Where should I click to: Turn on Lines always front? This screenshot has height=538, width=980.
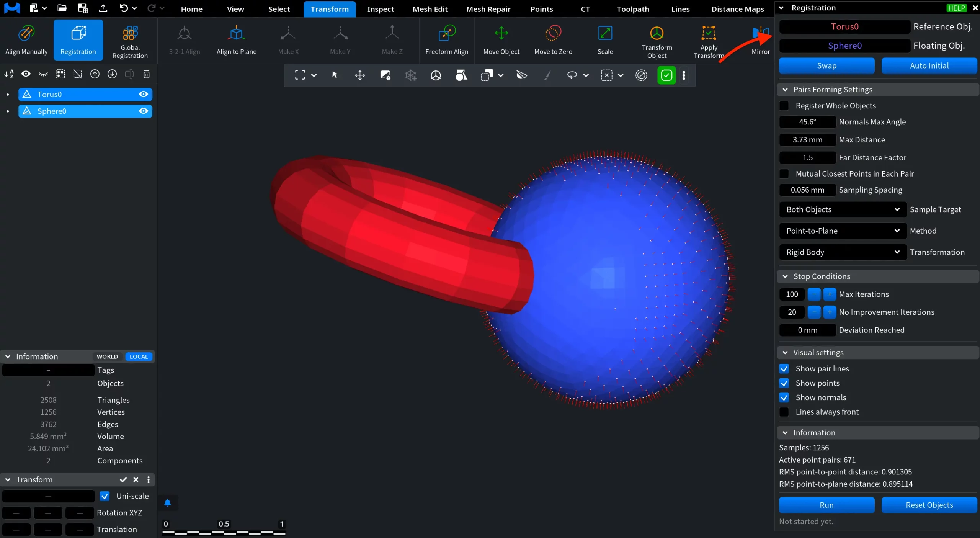point(784,412)
